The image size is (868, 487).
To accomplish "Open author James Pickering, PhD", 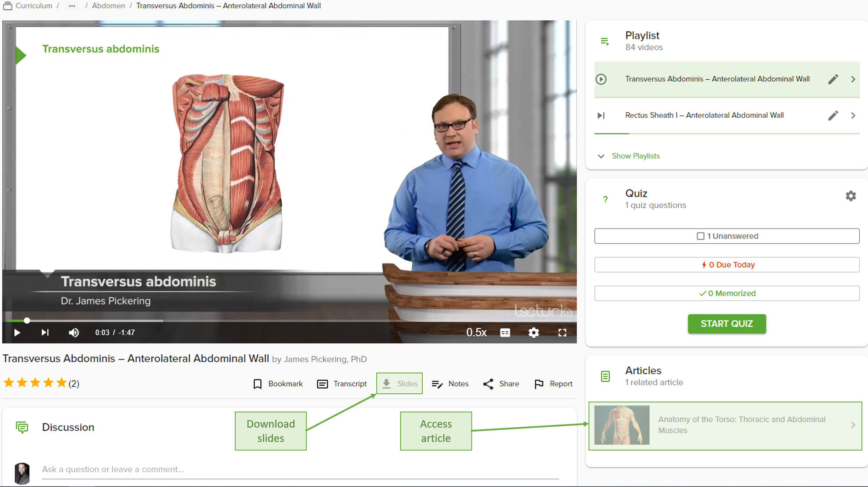I will click(x=325, y=359).
